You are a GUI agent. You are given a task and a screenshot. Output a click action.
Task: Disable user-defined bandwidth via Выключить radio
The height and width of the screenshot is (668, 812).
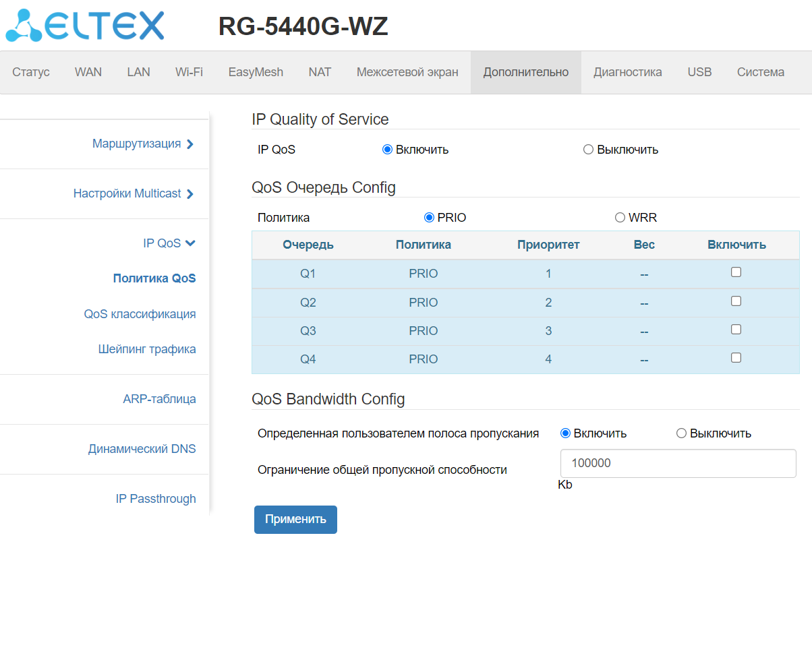(x=681, y=433)
